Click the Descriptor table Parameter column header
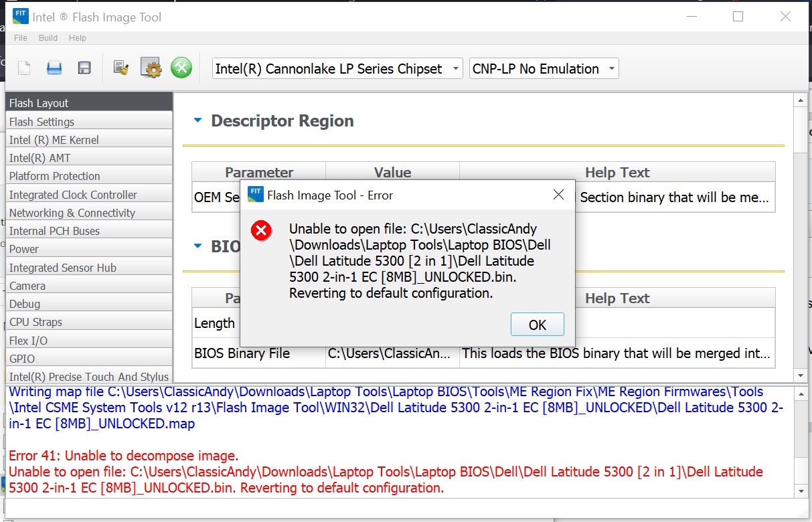This screenshot has width=812, height=522. coord(259,172)
